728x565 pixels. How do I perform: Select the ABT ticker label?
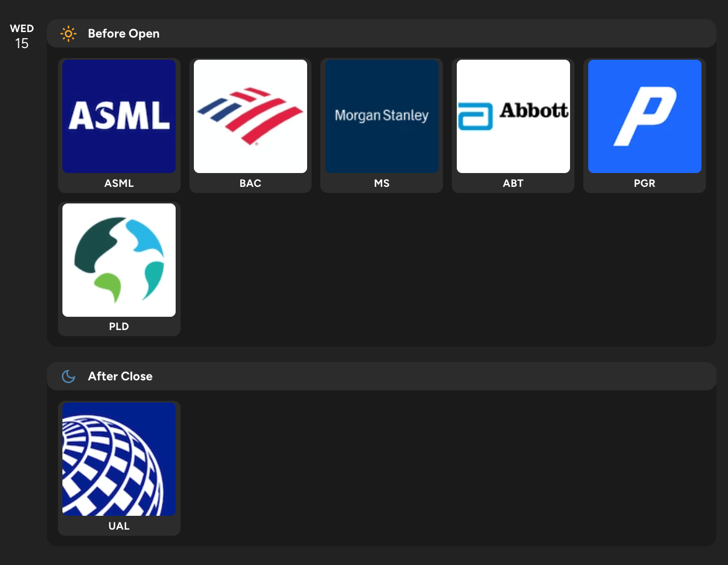coord(513,183)
